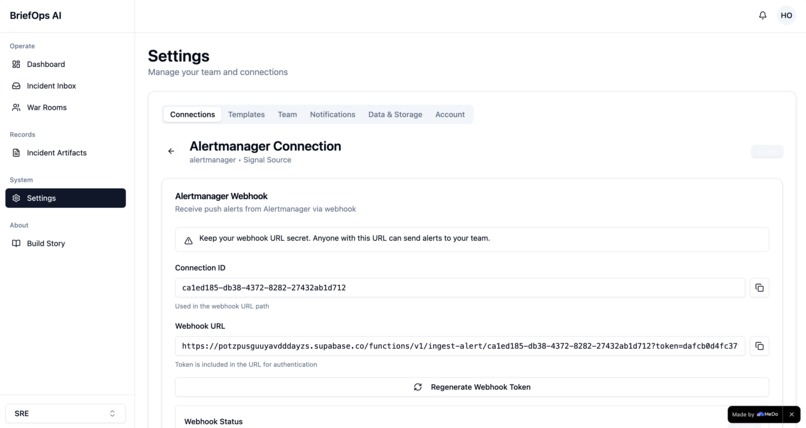Click 'Keep your webhook URL secret' warning text

[x=344, y=238]
